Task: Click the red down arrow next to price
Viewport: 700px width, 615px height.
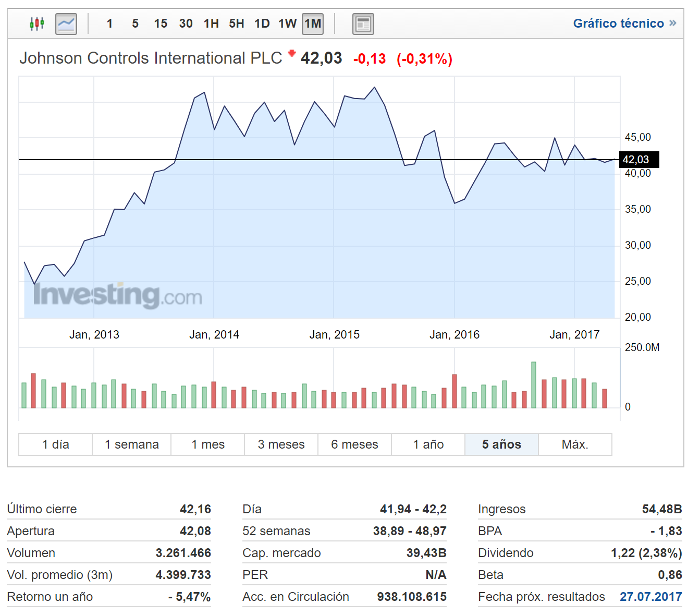Action: [x=292, y=53]
